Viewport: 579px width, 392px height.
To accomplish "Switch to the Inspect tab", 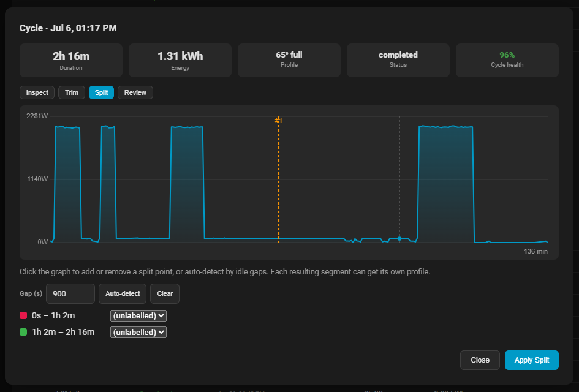I will click(x=37, y=92).
